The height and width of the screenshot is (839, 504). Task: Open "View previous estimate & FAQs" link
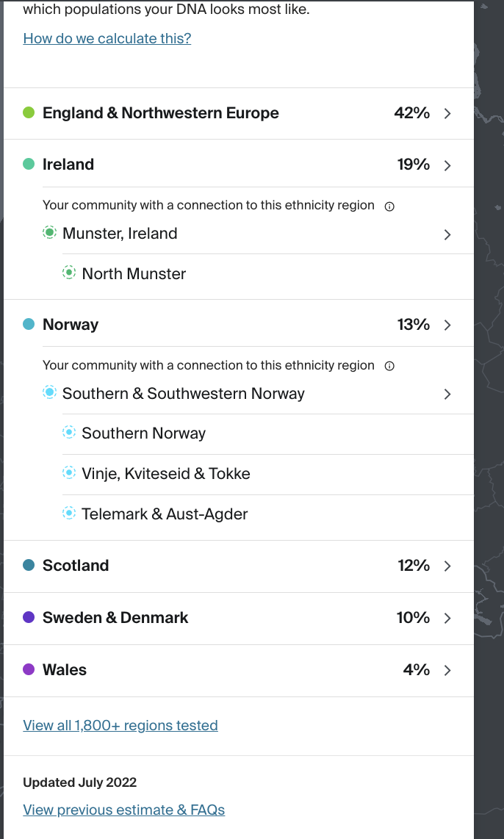(124, 810)
